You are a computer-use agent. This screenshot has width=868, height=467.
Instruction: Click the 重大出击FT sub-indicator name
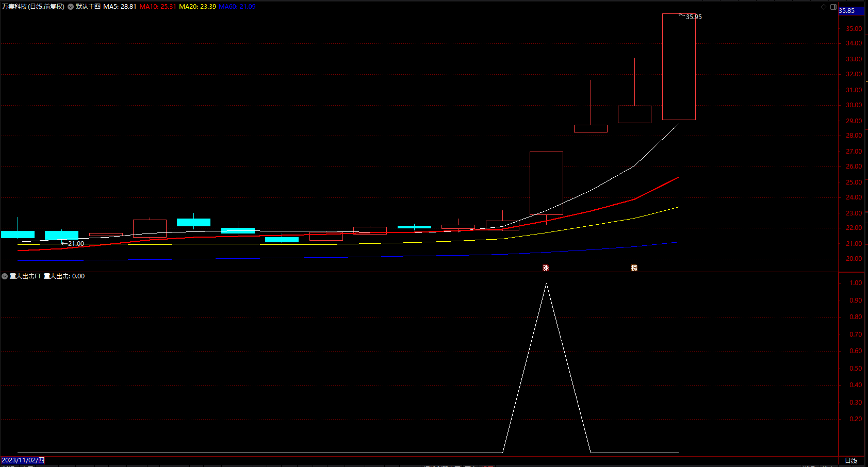(25, 276)
